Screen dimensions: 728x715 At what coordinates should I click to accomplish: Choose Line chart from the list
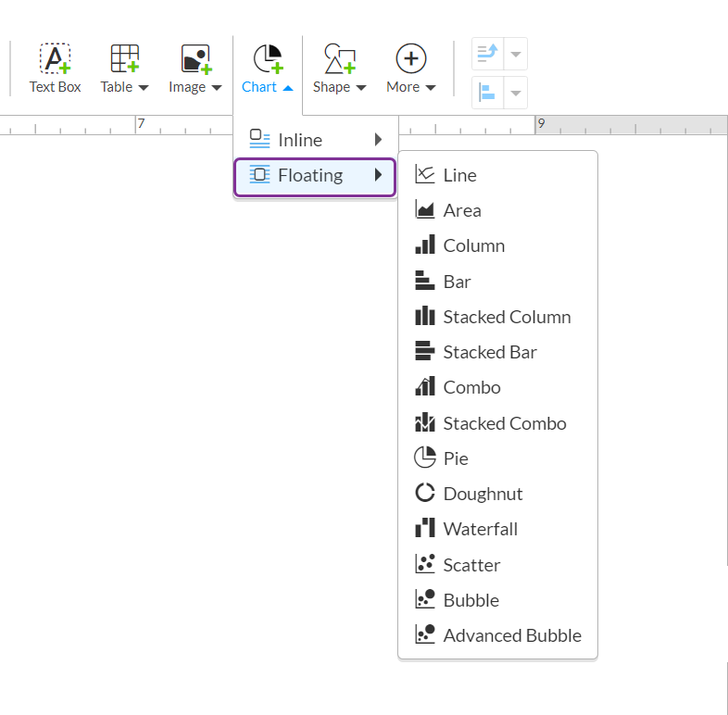459,175
